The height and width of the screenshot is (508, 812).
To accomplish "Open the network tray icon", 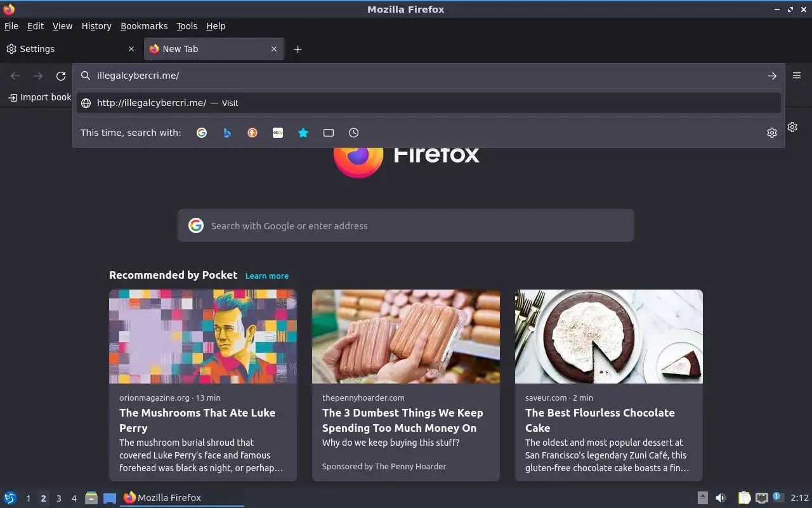I will coord(762,498).
